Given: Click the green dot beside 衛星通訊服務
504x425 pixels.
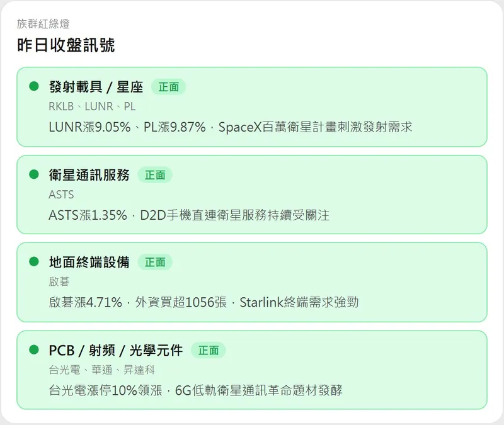Looking at the screenshot, I should (34, 174).
